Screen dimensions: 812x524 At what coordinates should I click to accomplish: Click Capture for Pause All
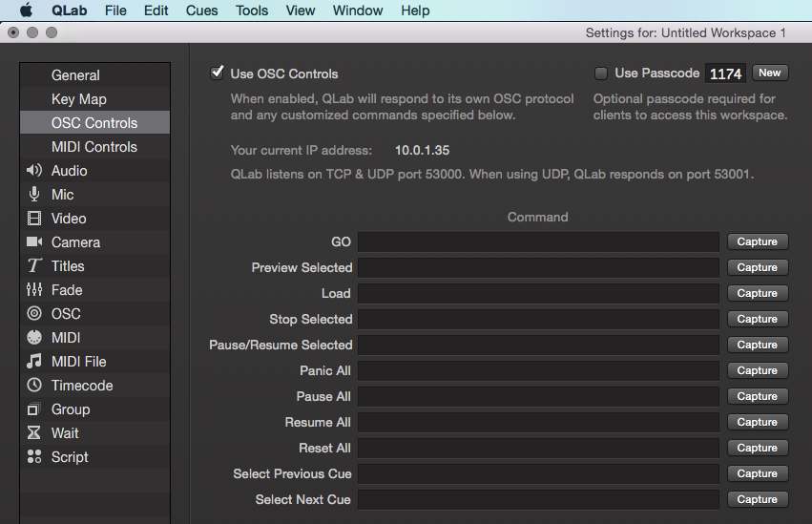click(758, 396)
